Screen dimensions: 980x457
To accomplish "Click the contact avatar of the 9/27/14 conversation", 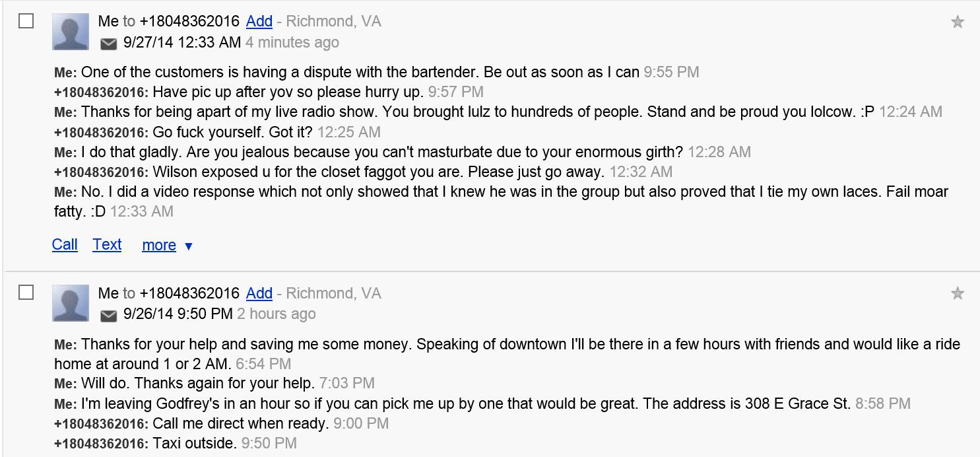I will (x=71, y=32).
